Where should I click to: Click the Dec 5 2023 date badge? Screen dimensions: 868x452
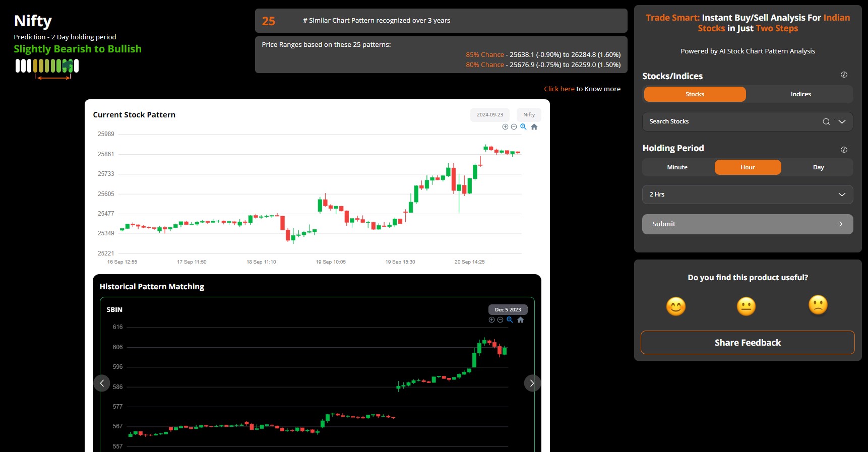508,309
